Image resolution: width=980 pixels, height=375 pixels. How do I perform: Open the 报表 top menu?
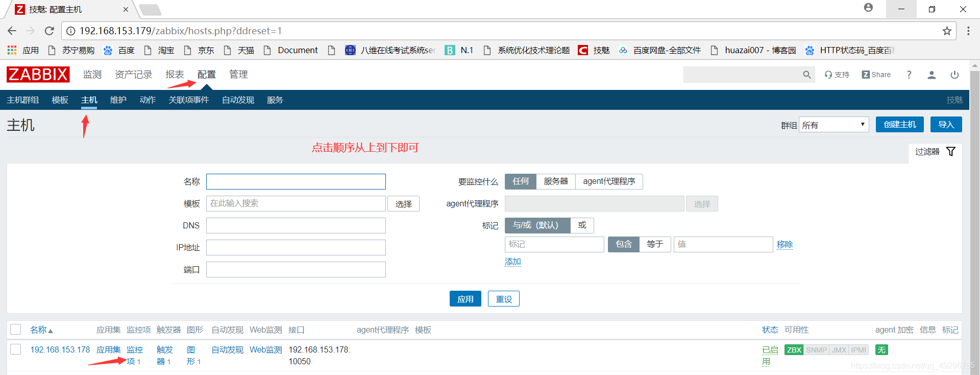tap(175, 75)
